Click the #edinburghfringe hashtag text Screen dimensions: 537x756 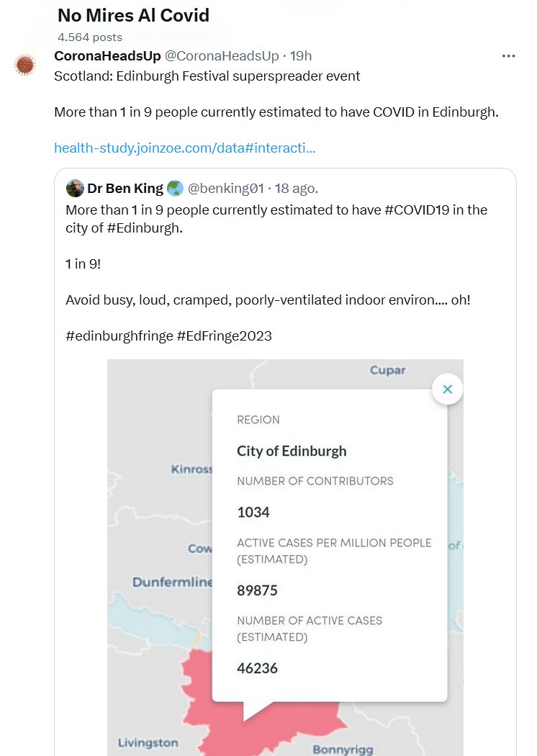pyautogui.click(x=119, y=336)
